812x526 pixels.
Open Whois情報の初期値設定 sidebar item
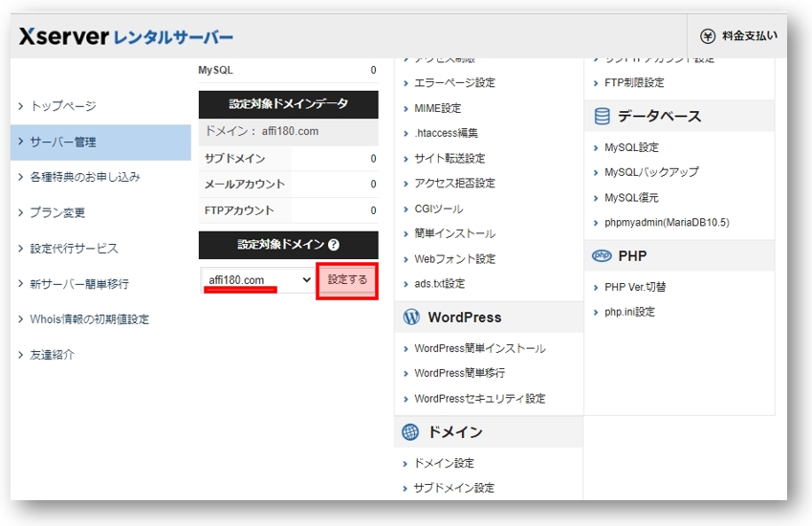tap(89, 319)
